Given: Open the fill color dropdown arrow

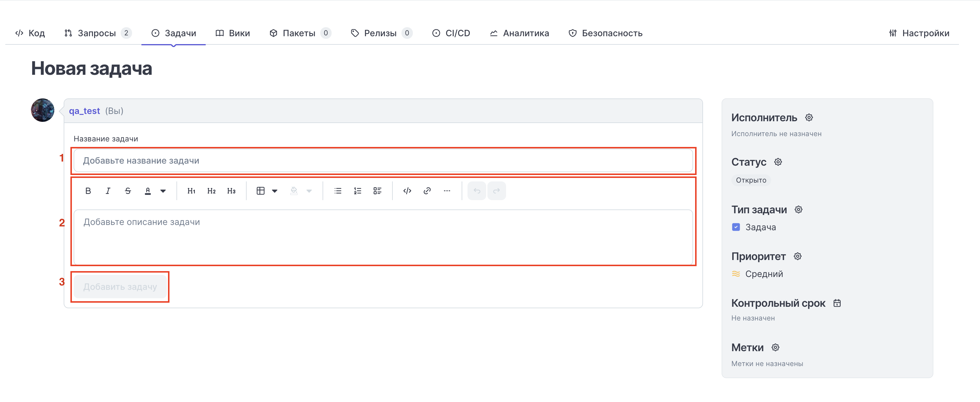Looking at the screenshot, I should click(309, 191).
